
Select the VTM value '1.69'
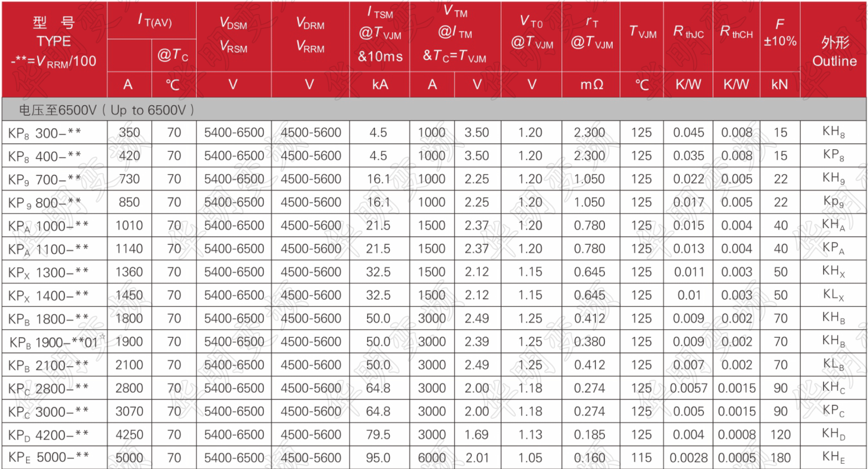476,435
